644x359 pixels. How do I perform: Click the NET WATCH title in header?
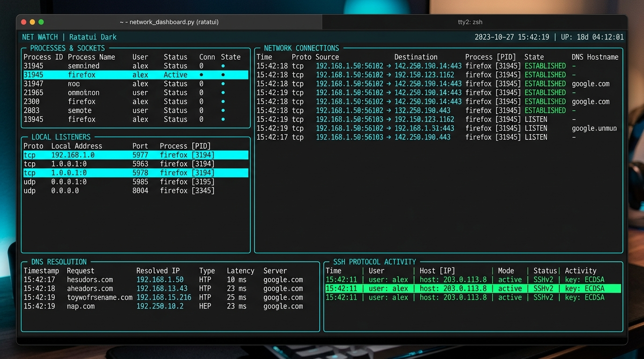(x=40, y=37)
